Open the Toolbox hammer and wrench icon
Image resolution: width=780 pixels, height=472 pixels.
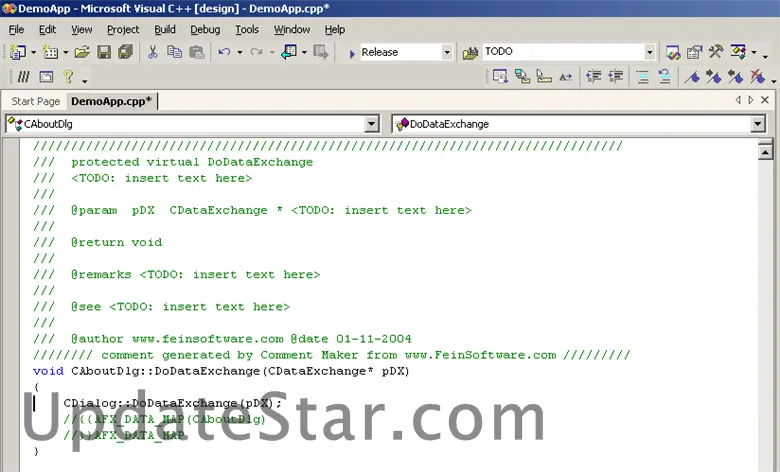click(716, 51)
